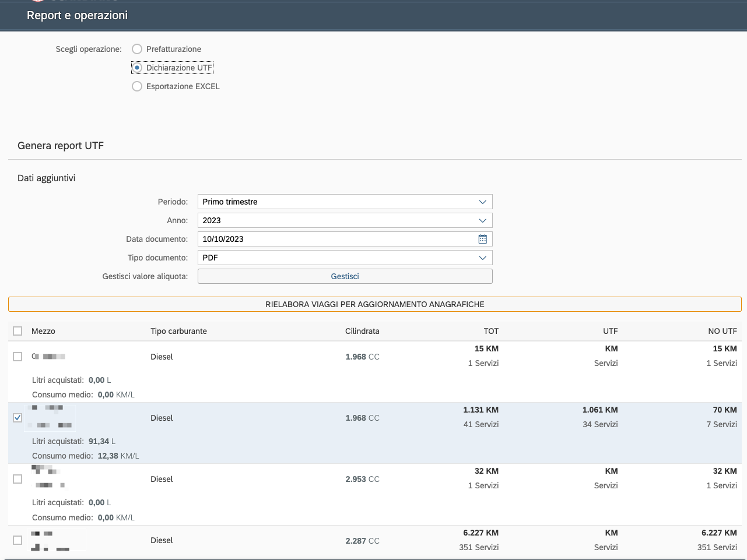Click the TOT column header
This screenshot has height=560, width=747.
(x=490, y=331)
